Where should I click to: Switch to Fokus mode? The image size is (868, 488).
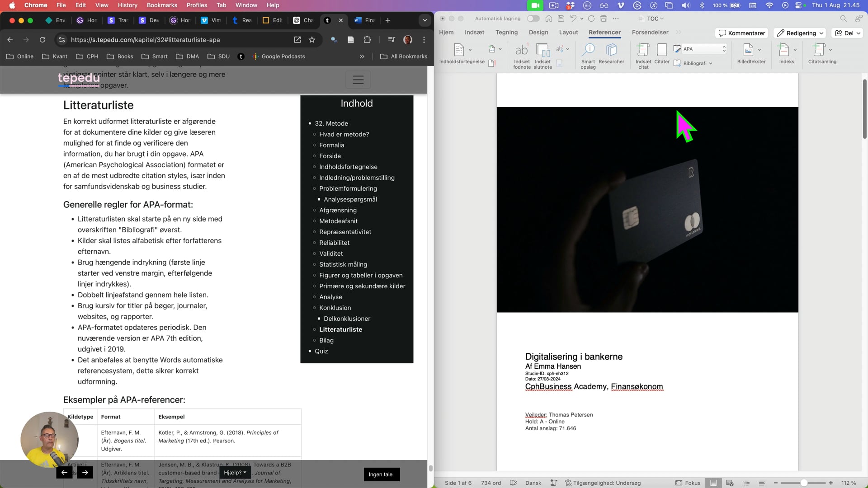tap(688, 483)
